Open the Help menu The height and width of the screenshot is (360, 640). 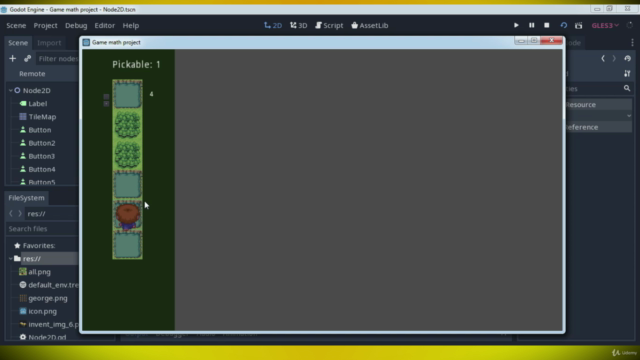pyautogui.click(x=131, y=25)
